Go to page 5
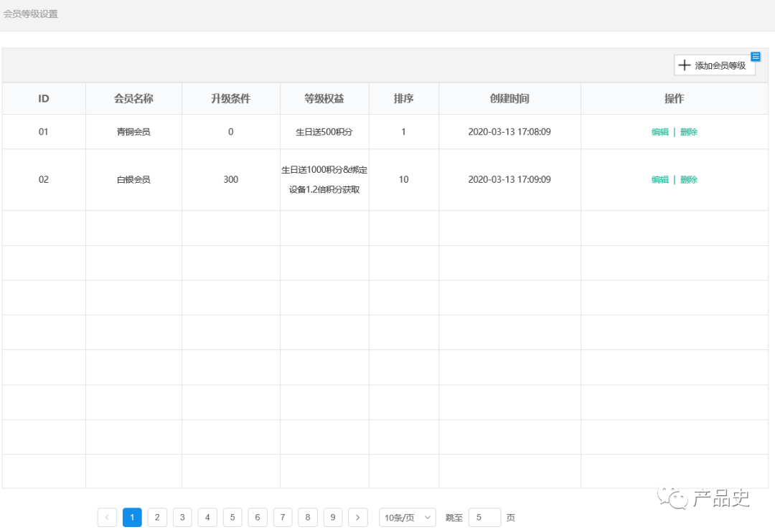Image resolution: width=775 pixels, height=532 pixels. [232, 518]
